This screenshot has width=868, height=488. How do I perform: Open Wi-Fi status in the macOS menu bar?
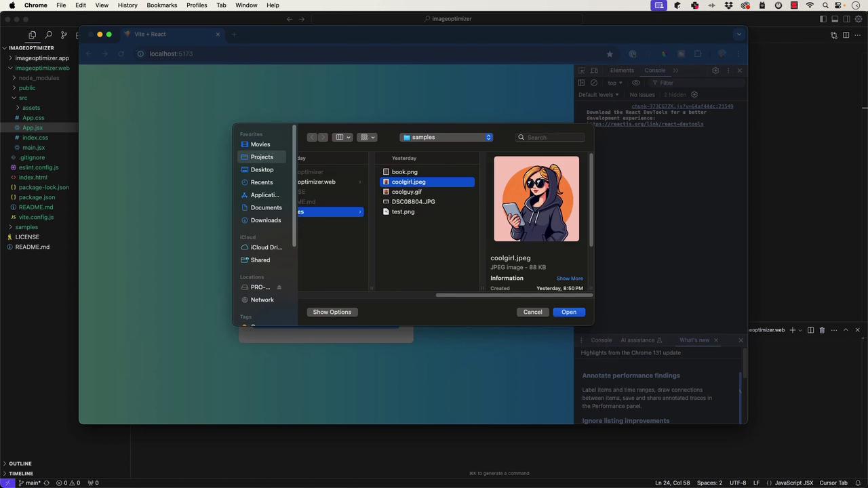click(810, 5)
